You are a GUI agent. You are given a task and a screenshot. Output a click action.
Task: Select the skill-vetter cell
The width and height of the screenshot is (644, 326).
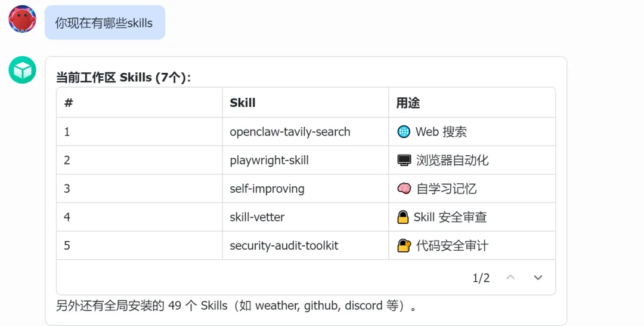(x=257, y=217)
